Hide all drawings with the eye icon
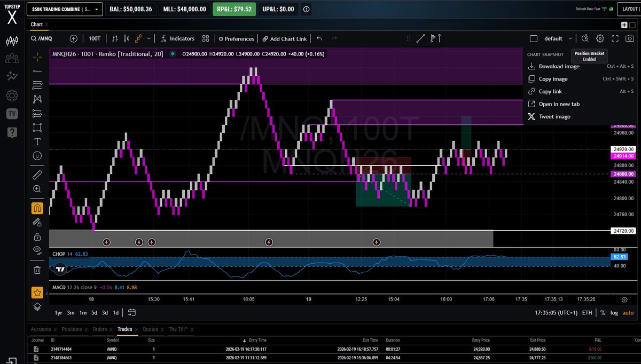641x364 pixels. tap(37, 250)
